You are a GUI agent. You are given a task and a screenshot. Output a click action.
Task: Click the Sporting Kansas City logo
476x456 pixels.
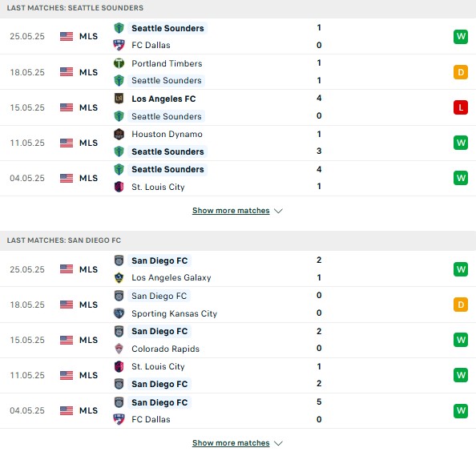pos(119,313)
